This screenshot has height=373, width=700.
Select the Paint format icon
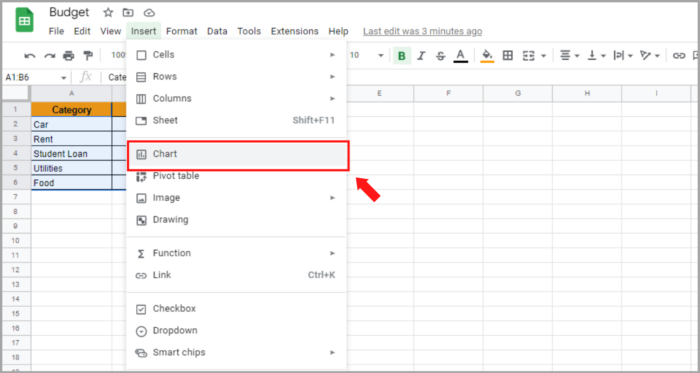coord(88,56)
